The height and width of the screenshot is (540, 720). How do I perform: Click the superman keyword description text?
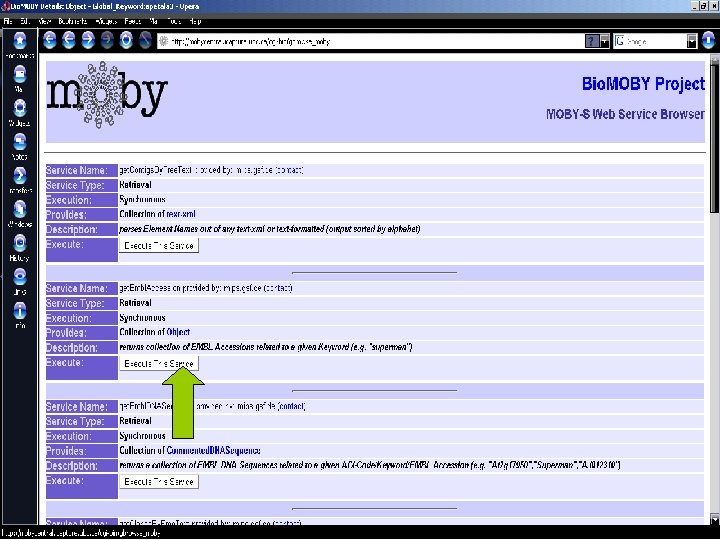(x=265, y=347)
